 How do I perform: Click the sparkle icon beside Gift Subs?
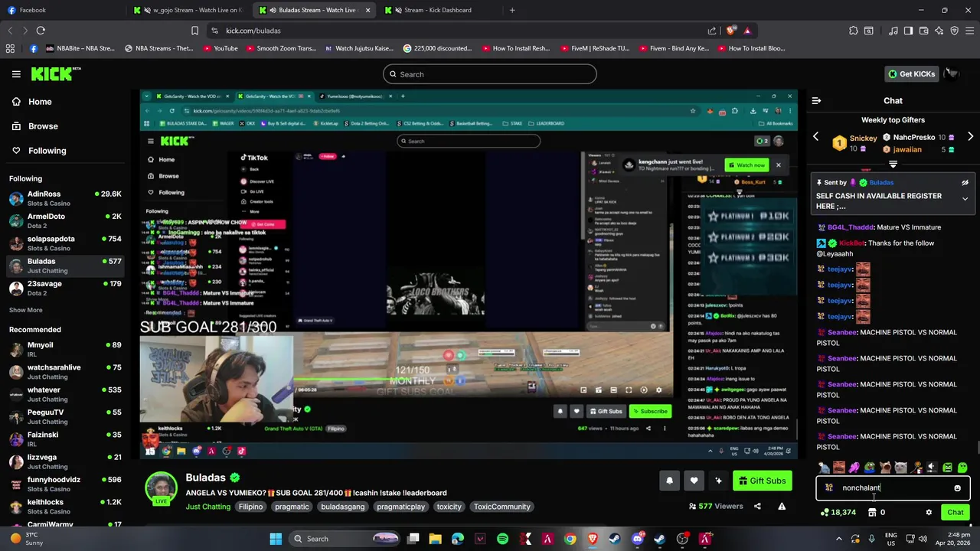coord(718,481)
